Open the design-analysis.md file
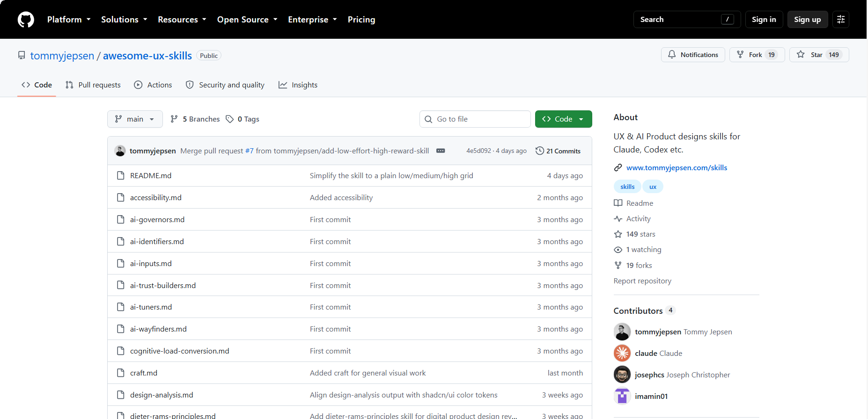868x419 pixels. click(x=162, y=395)
